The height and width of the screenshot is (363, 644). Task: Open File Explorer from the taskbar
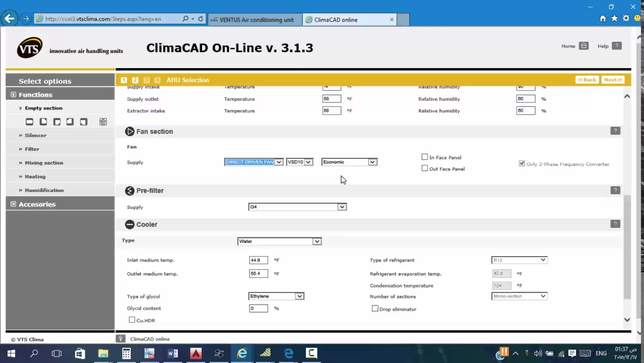tap(103, 353)
